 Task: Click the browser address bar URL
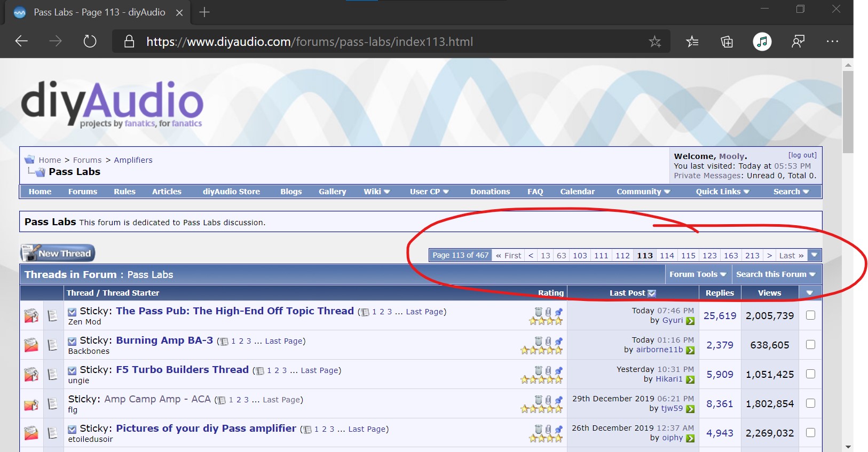(310, 42)
